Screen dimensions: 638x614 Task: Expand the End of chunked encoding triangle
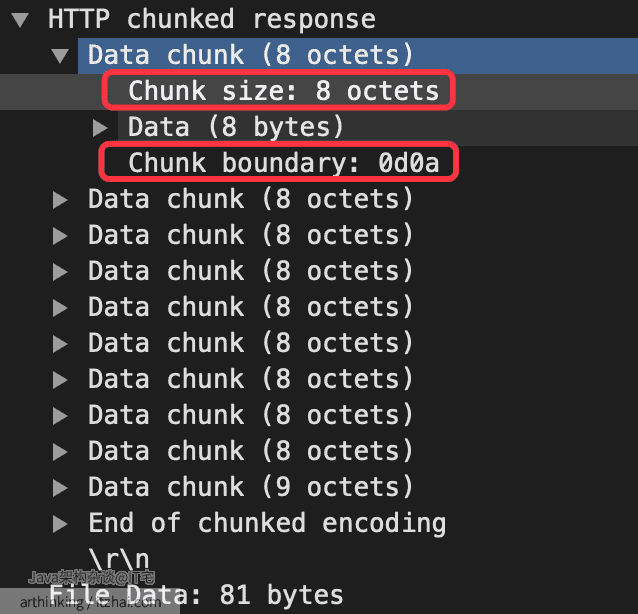[60, 524]
